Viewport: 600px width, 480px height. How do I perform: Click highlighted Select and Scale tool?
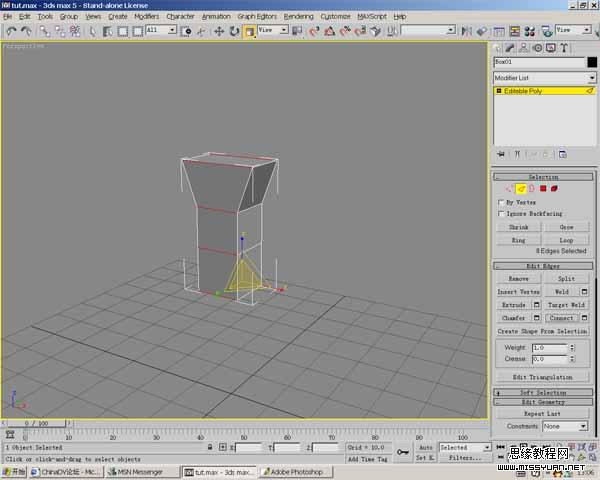249,31
